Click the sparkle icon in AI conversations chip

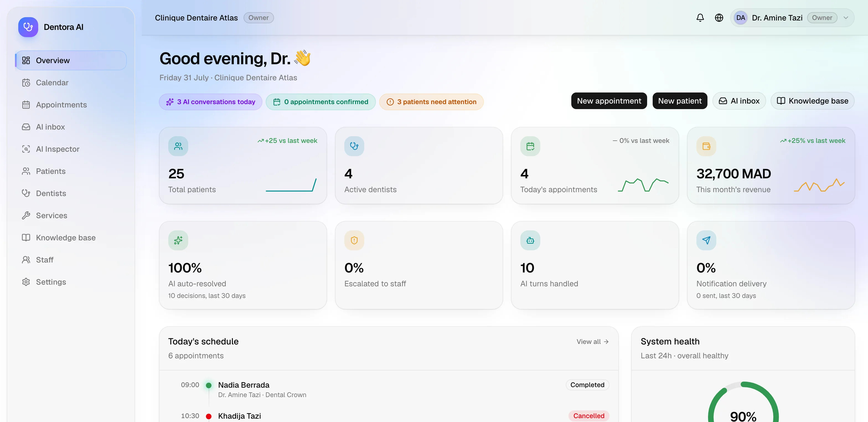[170, 102]
